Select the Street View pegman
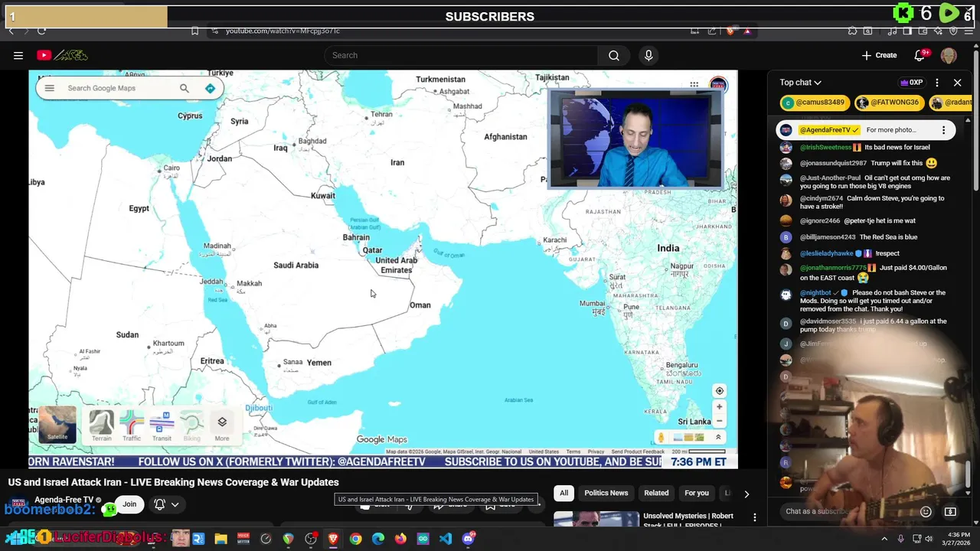Image resolution: width=980 pixels, height=551 pixels. (x=661, y=438)
